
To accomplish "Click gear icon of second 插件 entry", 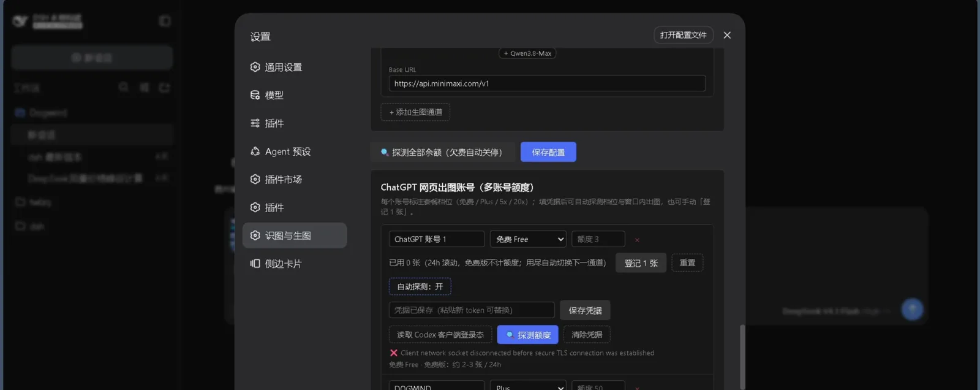I will pyautogui.click(x=255, y=207).
